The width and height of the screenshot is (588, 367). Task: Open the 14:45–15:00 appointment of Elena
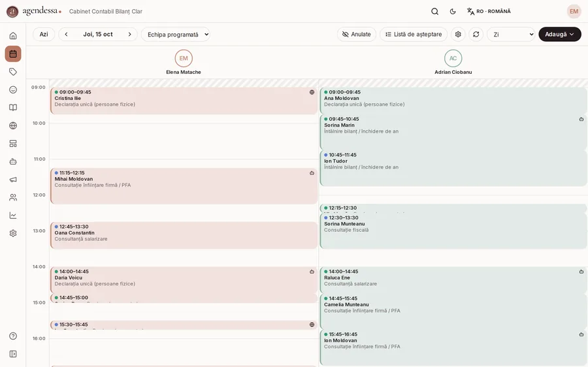184,298
